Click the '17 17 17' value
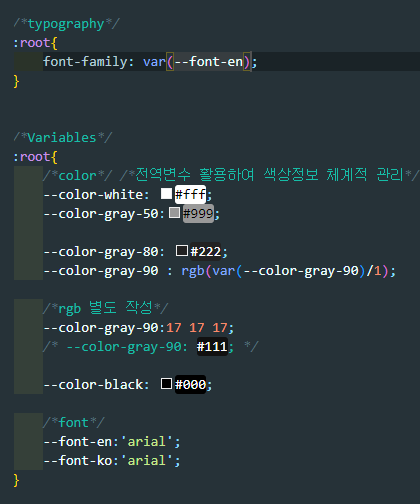The width and height of the screenshot is (420, 504). pyautogui.click(x=197, y=328)
